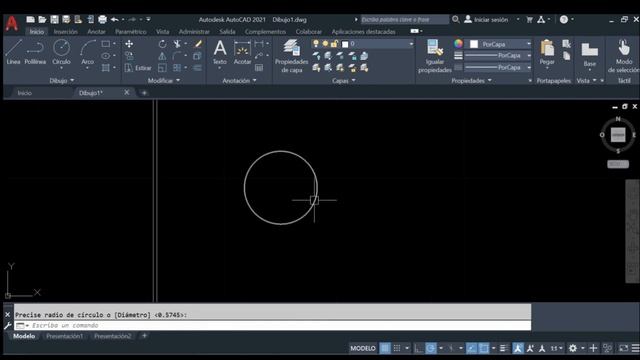Click the Undo arrow icon
Screen dimensions: 640x360
pos(115,19)
